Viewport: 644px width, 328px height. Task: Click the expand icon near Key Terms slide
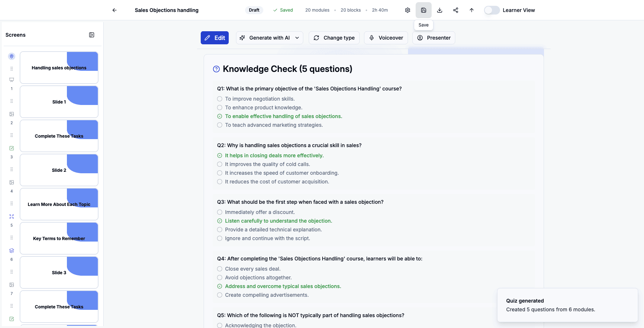[11, 216]
